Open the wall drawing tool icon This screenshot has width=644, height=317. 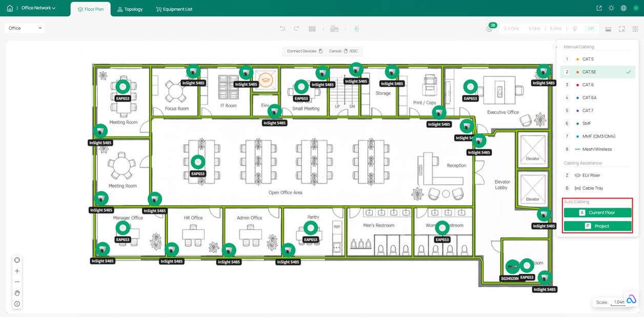pos(312,29)
